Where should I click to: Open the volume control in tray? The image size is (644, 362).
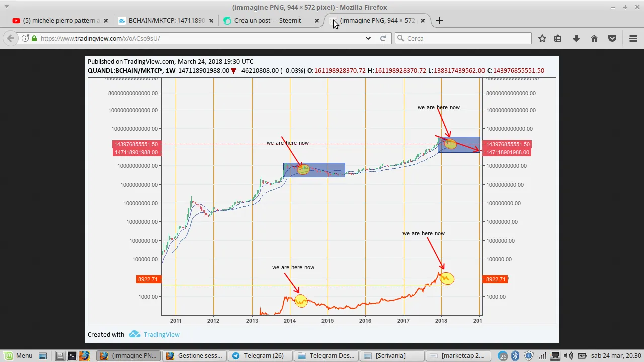pyautogui.click(x=568, y=356)
